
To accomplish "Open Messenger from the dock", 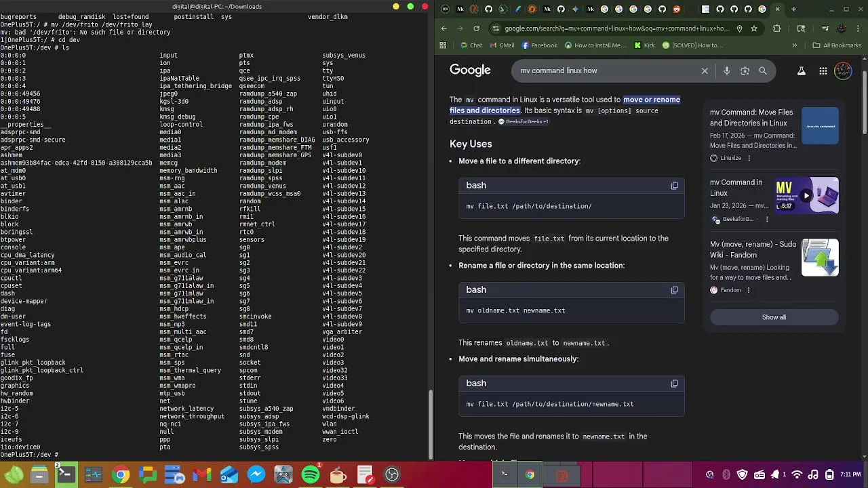I will [256, 474].
